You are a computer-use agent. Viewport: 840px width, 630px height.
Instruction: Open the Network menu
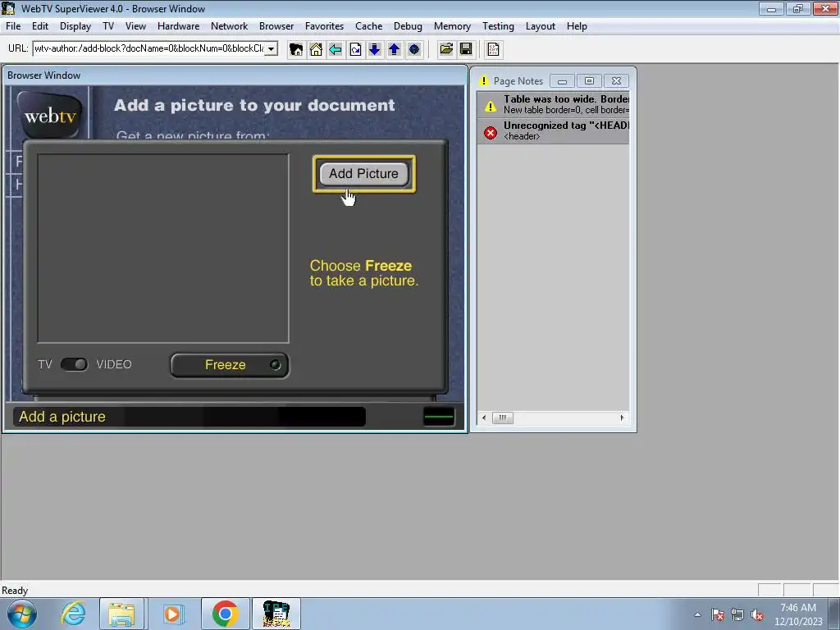230,26
